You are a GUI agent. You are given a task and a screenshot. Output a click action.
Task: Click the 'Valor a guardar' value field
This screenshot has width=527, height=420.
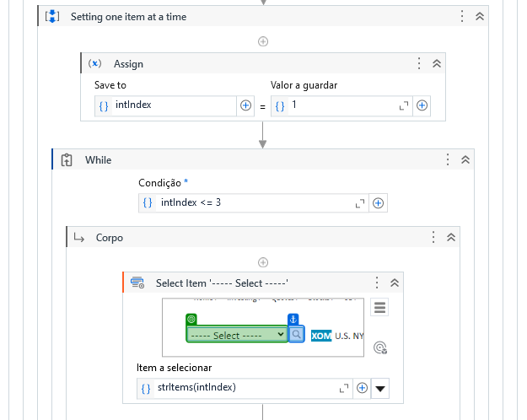[341, 105]
